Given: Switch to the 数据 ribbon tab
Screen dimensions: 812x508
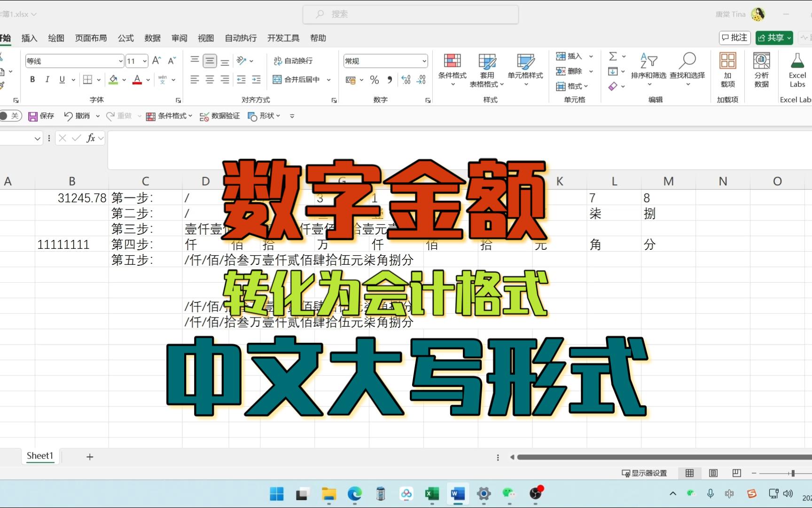Looking at the screenshot, I should pos(152,38).
